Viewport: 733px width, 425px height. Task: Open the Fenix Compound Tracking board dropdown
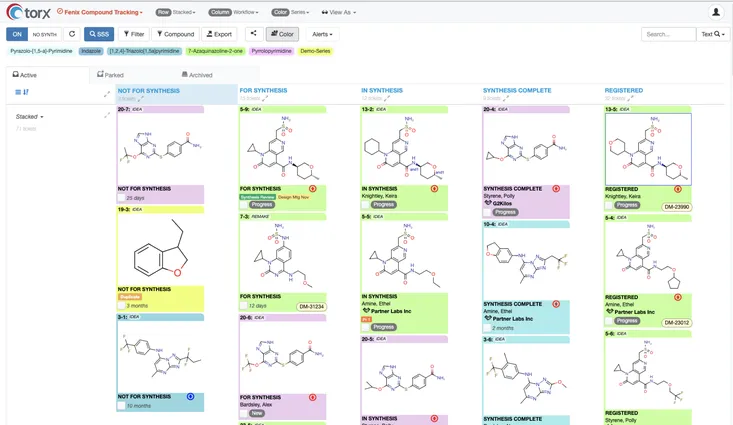pyautogui.click(x=100, y=12)
